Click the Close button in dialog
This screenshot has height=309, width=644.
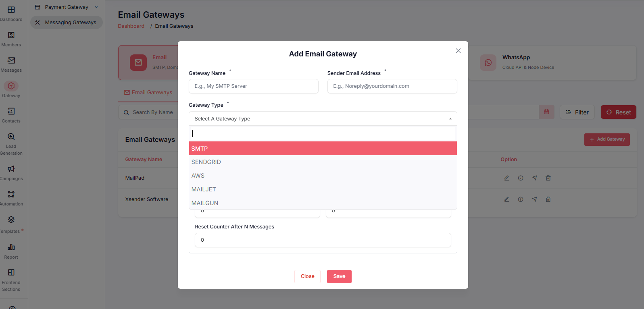(307, 276)
